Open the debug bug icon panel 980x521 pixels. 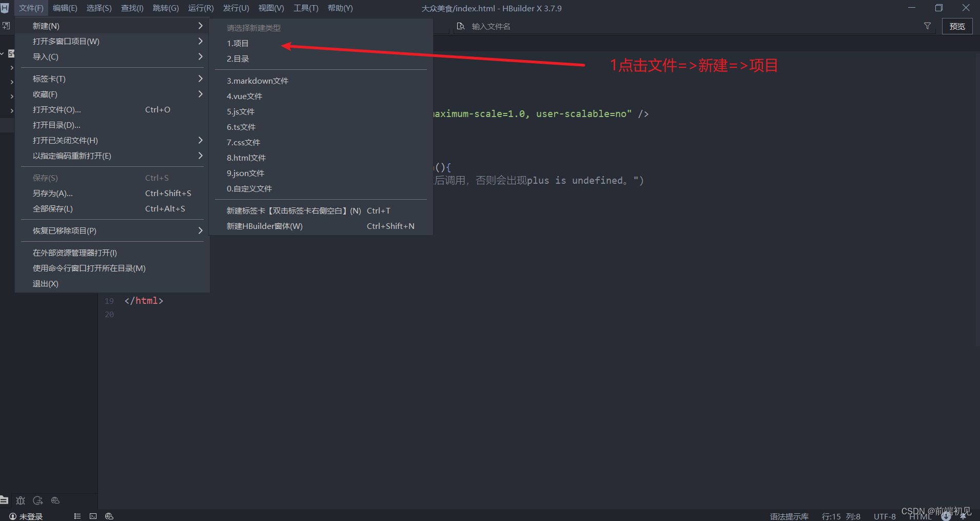pos(21,500)
